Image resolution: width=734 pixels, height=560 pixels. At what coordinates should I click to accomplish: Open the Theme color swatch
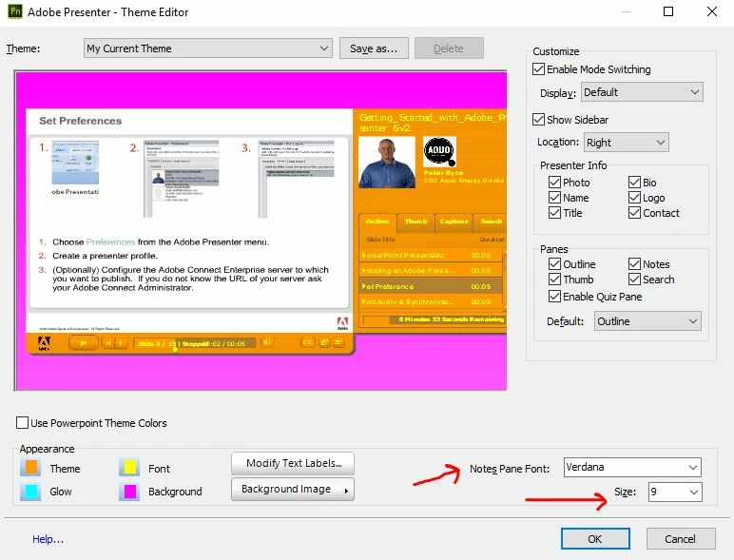(x=30, y=468)
